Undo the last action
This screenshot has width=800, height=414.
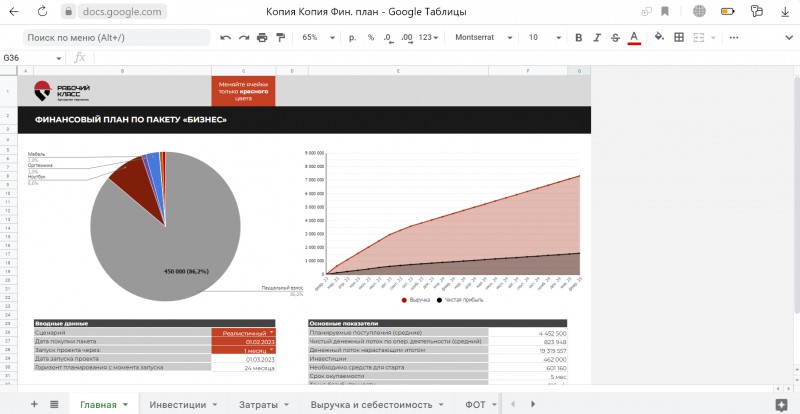tap(226, 37)
